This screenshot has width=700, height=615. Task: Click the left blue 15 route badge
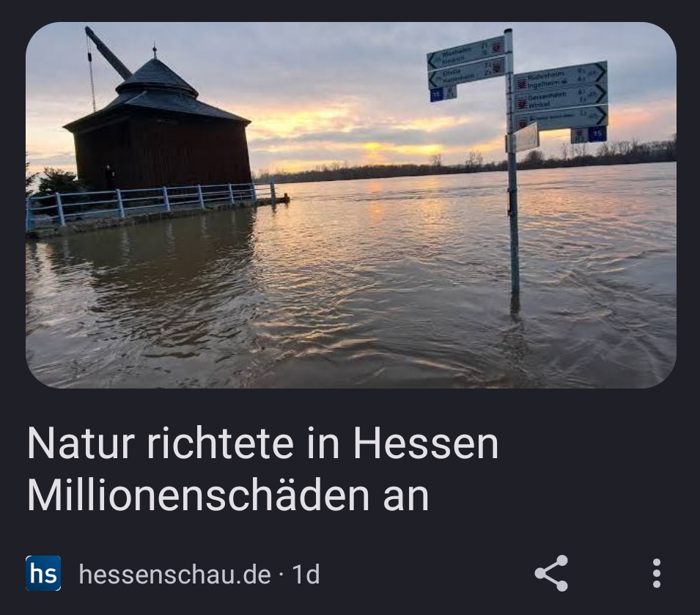[437, 94]
